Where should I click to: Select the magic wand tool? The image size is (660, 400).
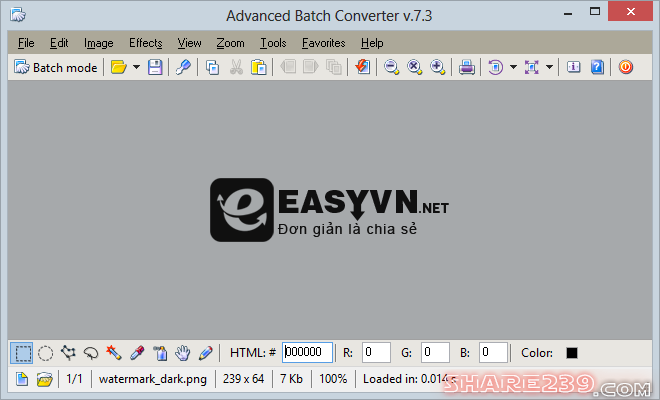point(114,353)
